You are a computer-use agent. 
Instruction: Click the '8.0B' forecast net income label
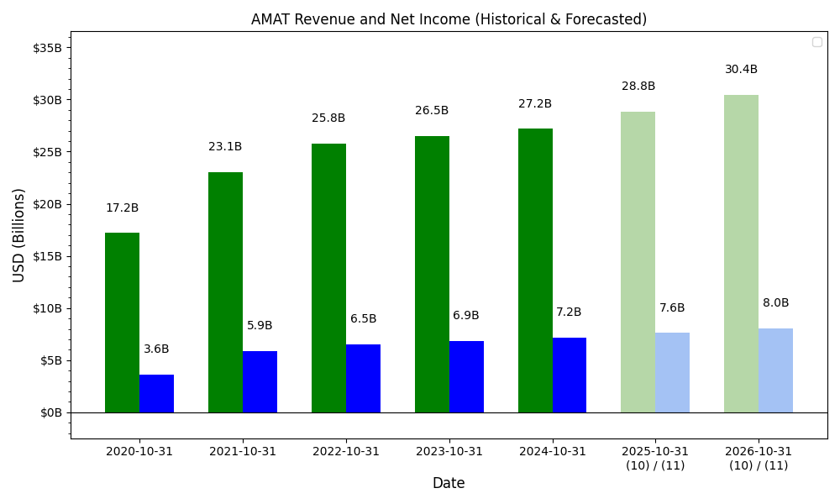[775, 303]
